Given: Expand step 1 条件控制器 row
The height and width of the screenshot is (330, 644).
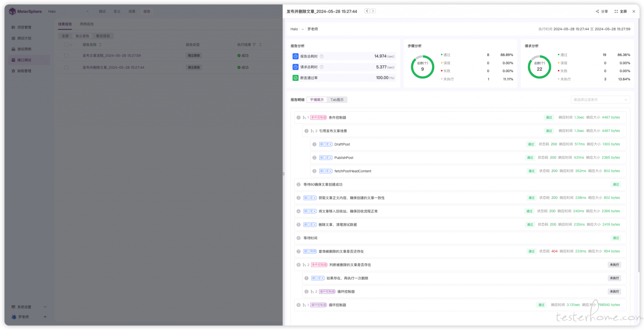Looking at the screenshot, I should point(460,118).
